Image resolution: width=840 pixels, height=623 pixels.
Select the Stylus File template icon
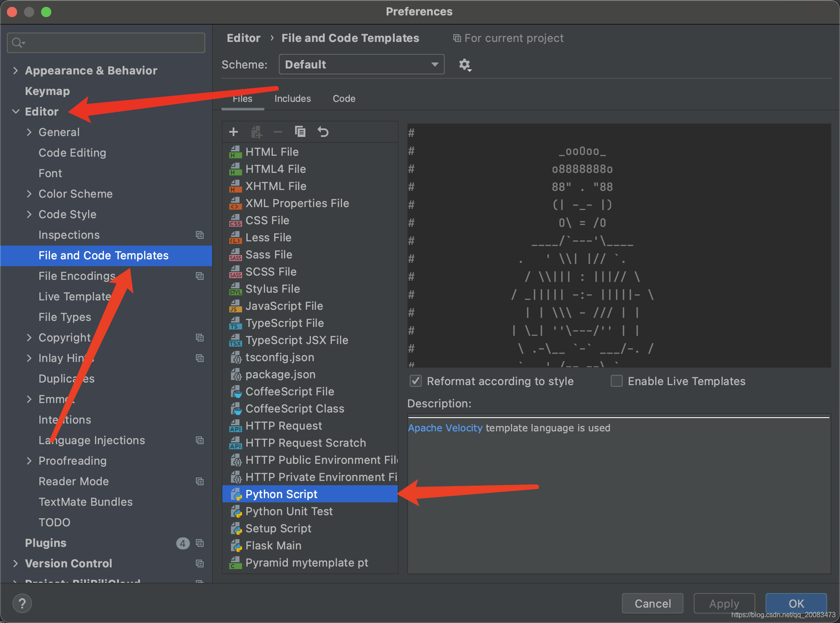(236, 289)
